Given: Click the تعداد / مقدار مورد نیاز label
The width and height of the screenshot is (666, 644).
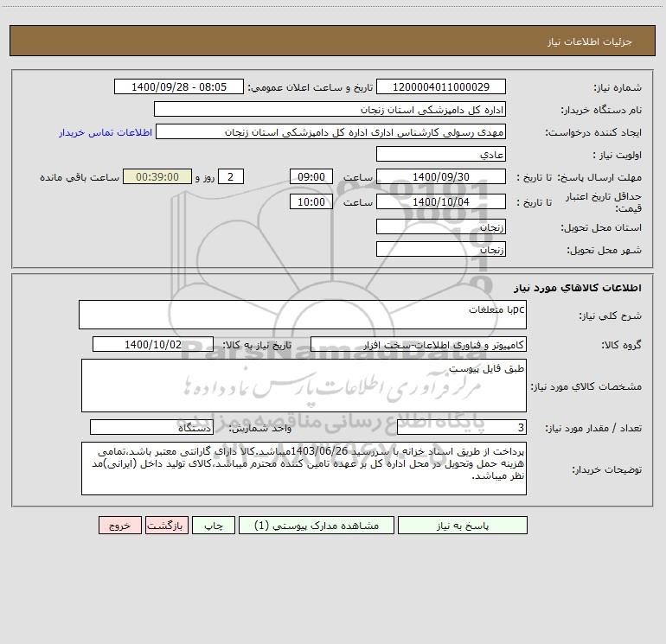Looking at the screenshot, I should pyautogui.click(x=593, y=429).
